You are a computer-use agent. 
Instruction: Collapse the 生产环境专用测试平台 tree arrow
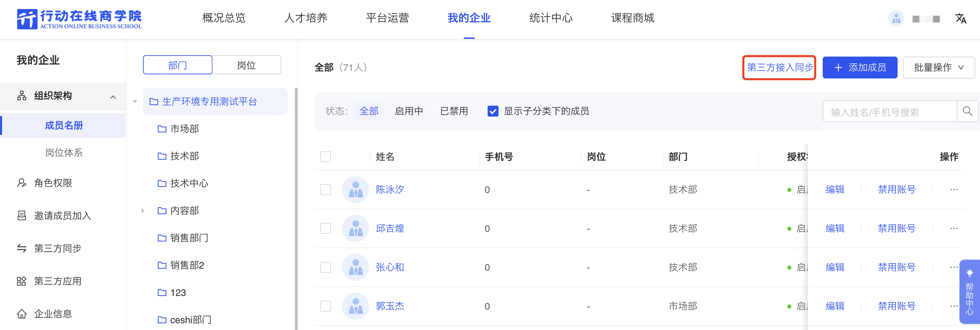click(x=135, y=102)
